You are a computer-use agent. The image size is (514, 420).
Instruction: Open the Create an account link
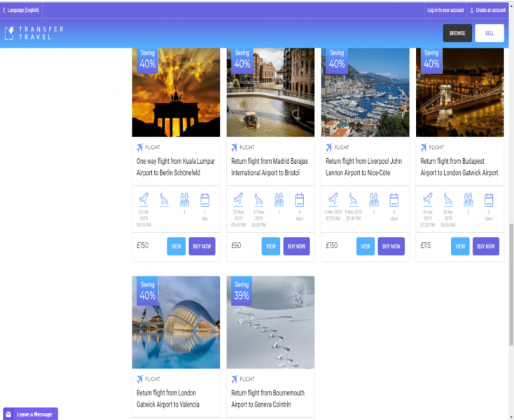tap(490, 10)
